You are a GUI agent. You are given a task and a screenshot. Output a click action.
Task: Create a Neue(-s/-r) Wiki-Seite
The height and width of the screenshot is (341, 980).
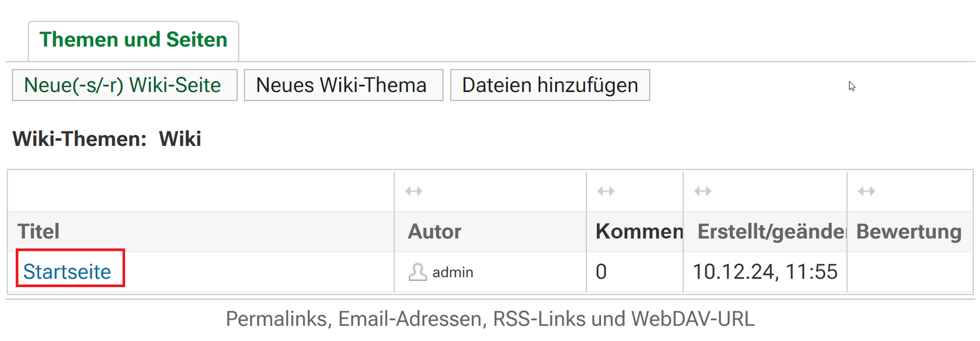(x=125, y=85)
